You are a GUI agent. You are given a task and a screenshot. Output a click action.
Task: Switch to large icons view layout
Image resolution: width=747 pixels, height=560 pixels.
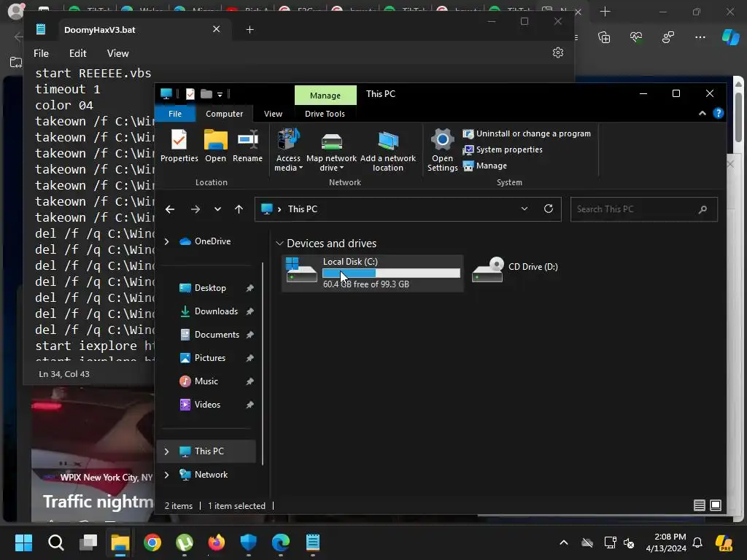(716, 505)
